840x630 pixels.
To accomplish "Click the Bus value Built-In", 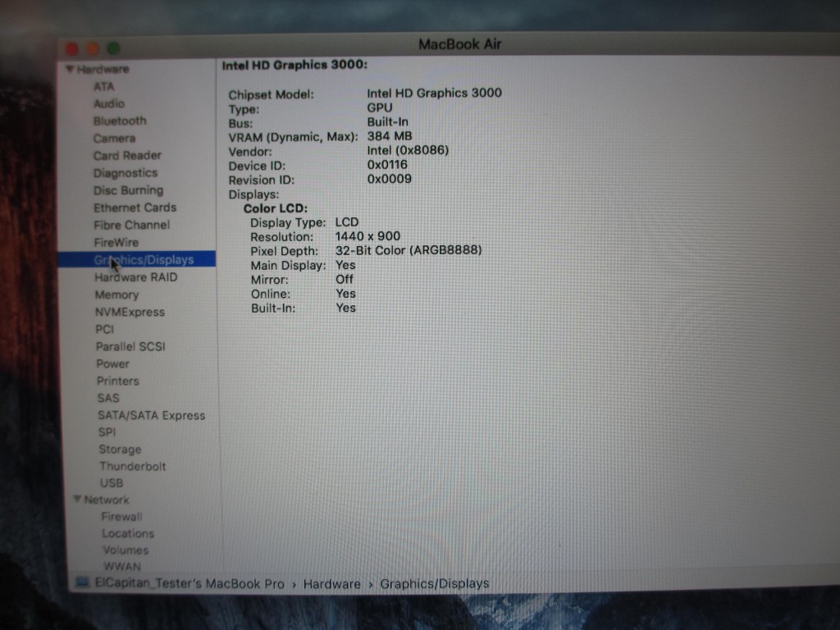I will coord(387,122).
